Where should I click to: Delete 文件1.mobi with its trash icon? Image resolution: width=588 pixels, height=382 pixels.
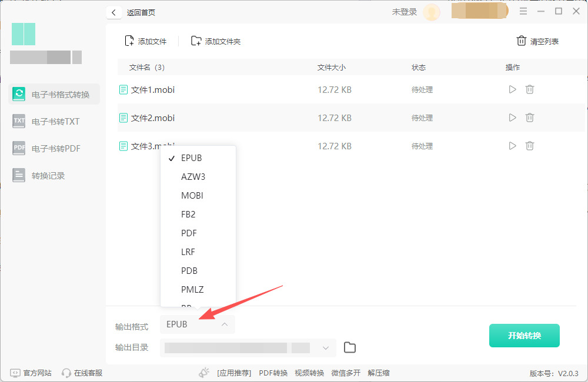pyautogui.click(x=530, y=89)
